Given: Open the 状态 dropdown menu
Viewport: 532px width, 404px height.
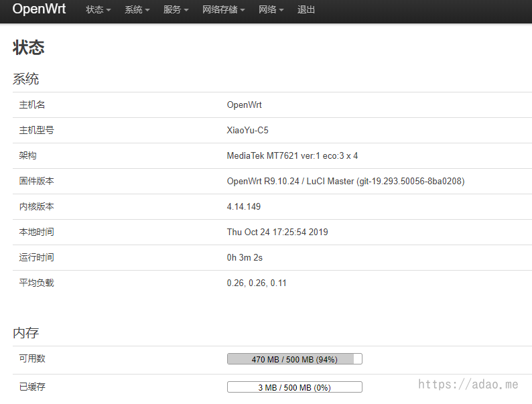Looking at the screenshot, I should [x=98, y=10].
